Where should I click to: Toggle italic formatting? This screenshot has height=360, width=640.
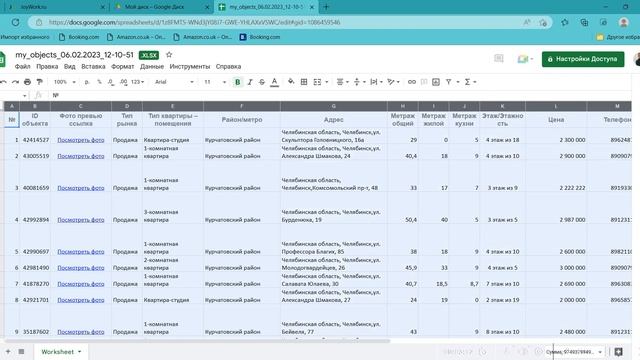tap(250, 82)
